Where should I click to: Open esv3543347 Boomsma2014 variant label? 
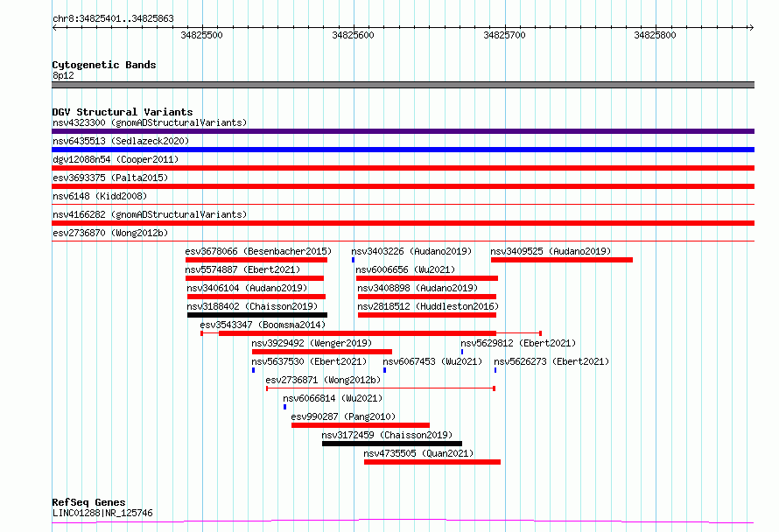263,325
